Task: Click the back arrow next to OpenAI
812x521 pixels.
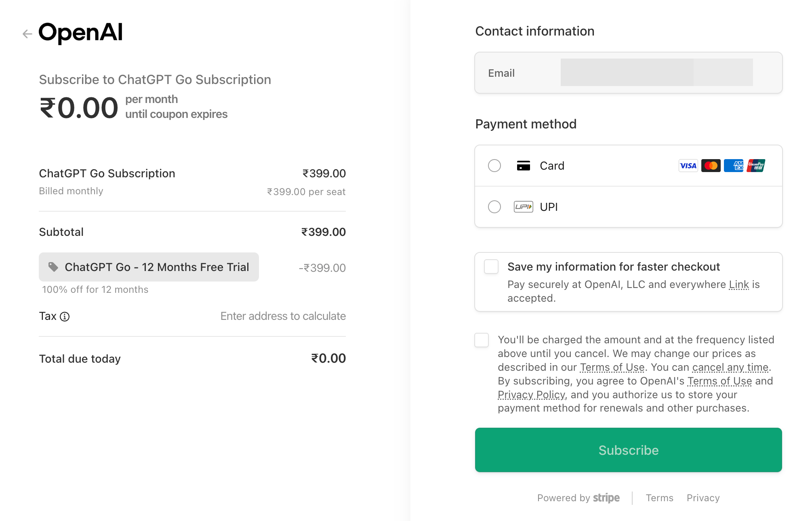Action: 27,34
